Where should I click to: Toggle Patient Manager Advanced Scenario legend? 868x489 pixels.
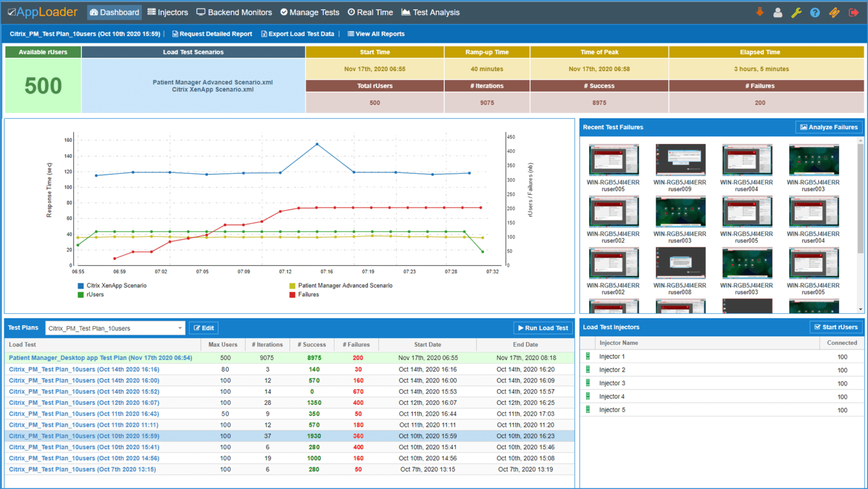[x=341, y=286]
